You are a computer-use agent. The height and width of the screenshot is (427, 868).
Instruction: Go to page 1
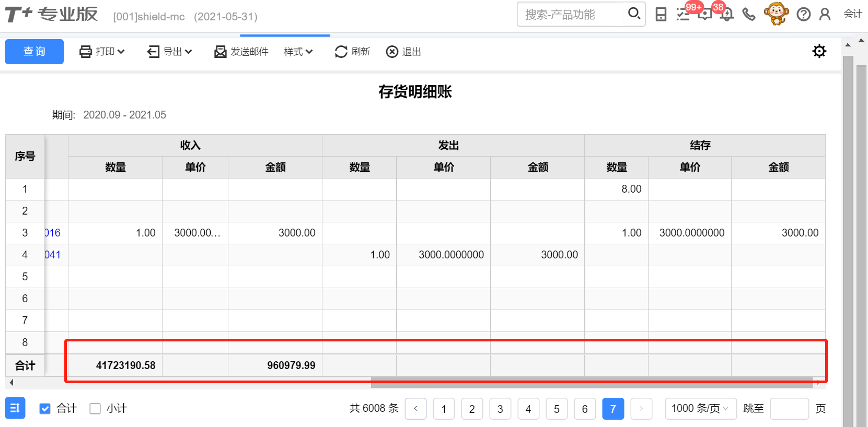[444, 409]
